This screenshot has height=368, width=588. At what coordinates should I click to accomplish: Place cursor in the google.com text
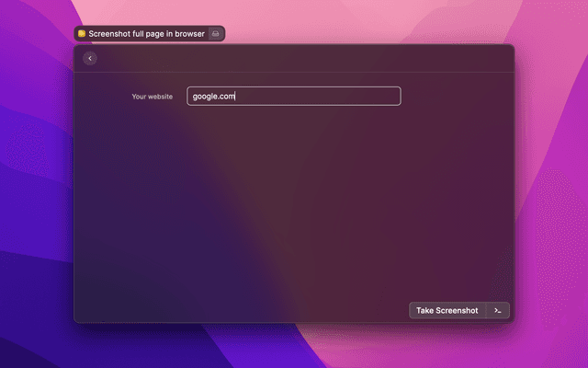[214, 97]
